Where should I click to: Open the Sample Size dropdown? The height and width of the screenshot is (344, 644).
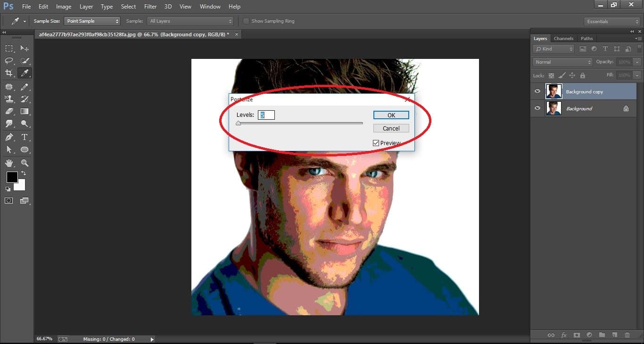92,21
